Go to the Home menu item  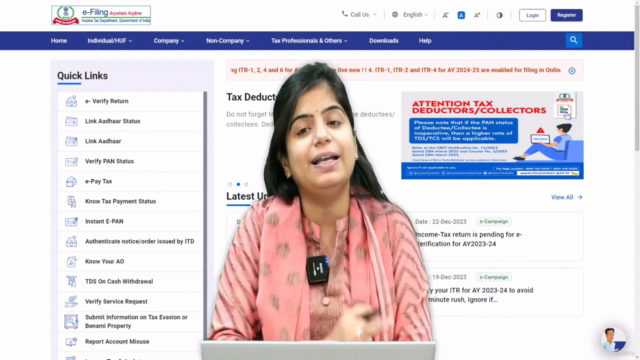(59, 41)
